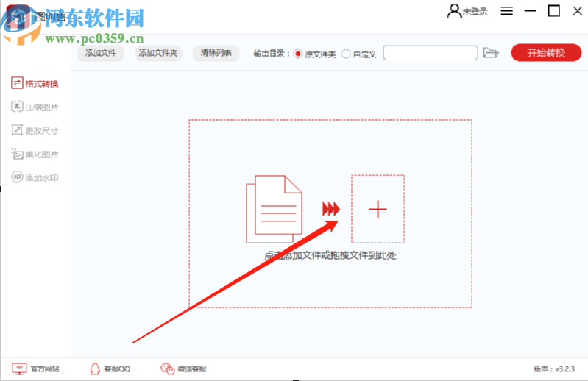Open the browse folder icon
This screenshot has width=588, height=381.
coord(491,53)
